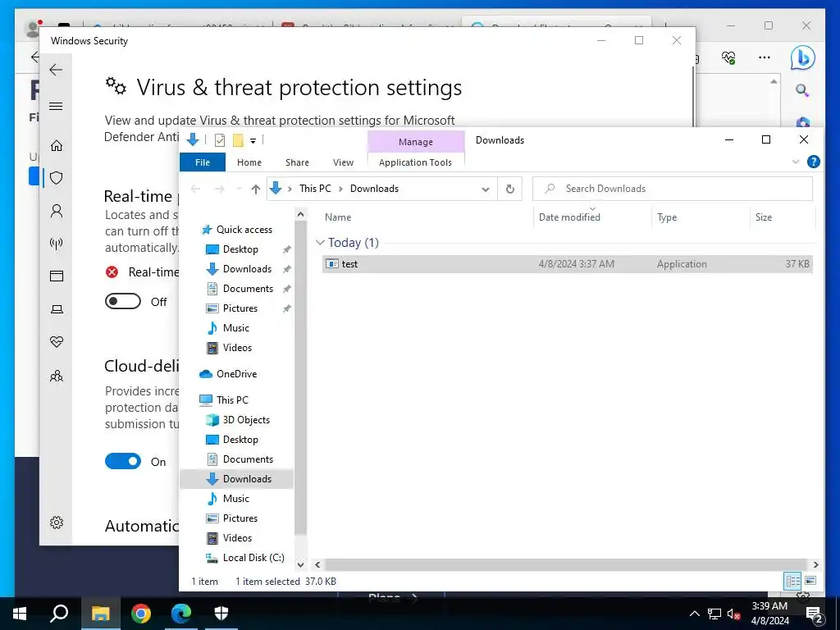Open Application Tools ribbon tab
This screenshot has height=630, width=840.
pyautogui.click(x=415, y=162)
